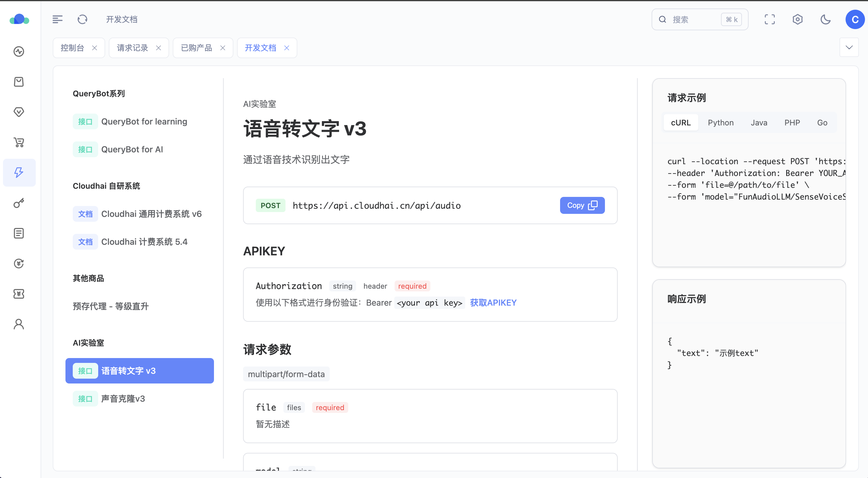Click the AI实验室 sidebar section heading
The image size is (868, 478).
tap(88, 343)
